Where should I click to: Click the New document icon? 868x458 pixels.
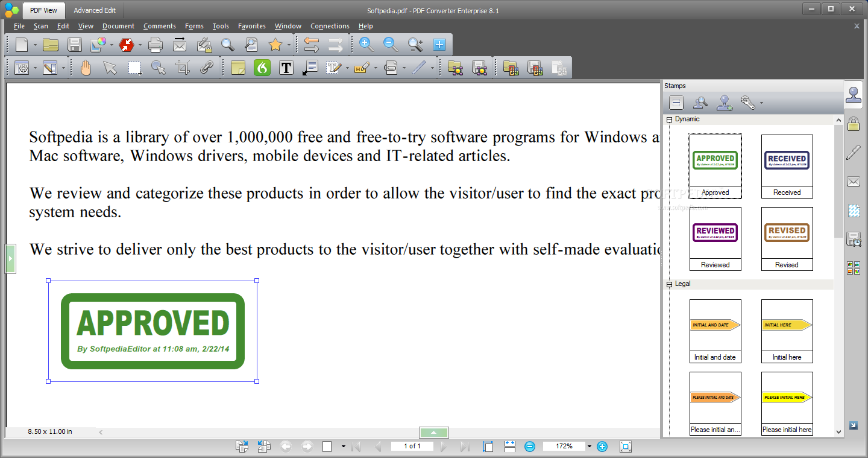22,44
